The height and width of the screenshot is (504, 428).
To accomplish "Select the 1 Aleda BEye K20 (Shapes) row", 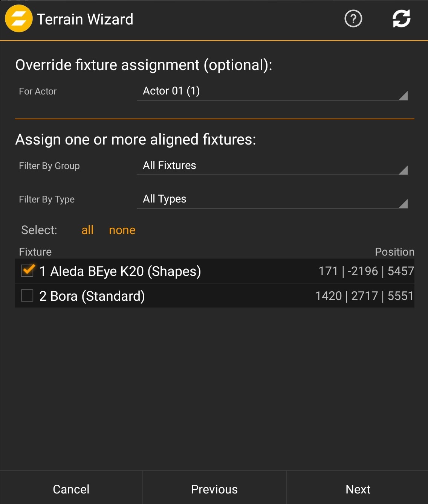I will pos(120,271).
